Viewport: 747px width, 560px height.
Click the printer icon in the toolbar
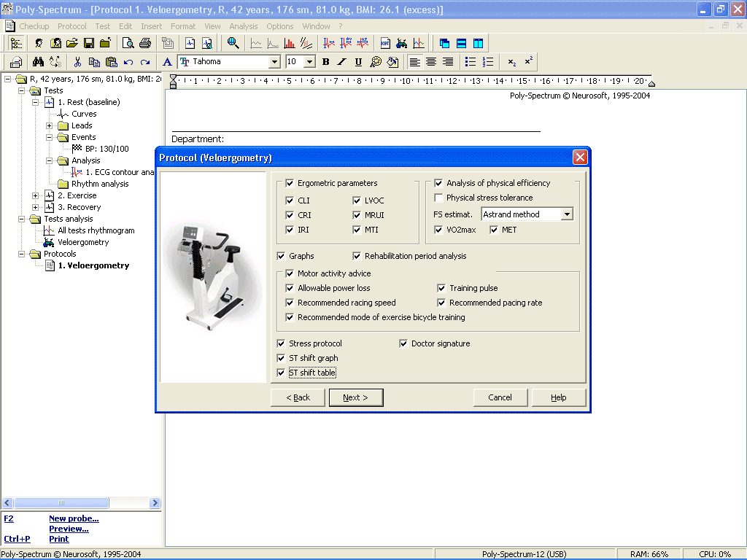(145, 43)
